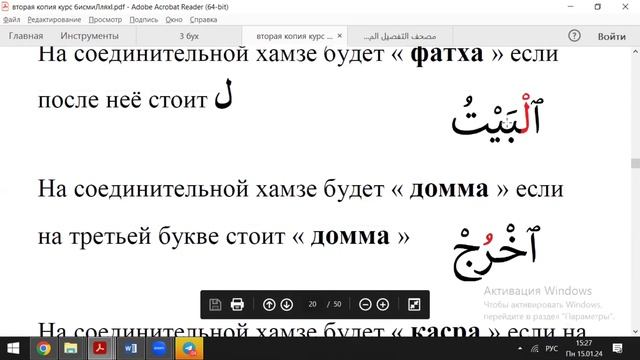The height and width of the screenshot is (360, 640).
Task: Switch to the '3 бух' document tab
Action: [189, 36]
